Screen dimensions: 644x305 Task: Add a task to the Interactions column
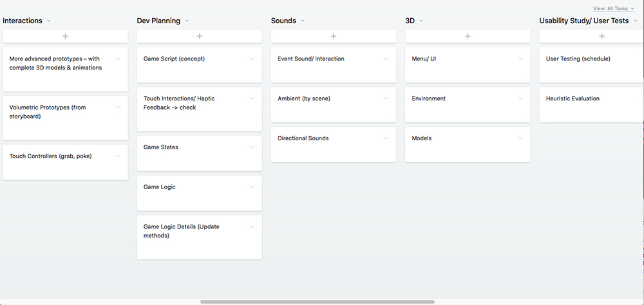[x=65, y=36]
